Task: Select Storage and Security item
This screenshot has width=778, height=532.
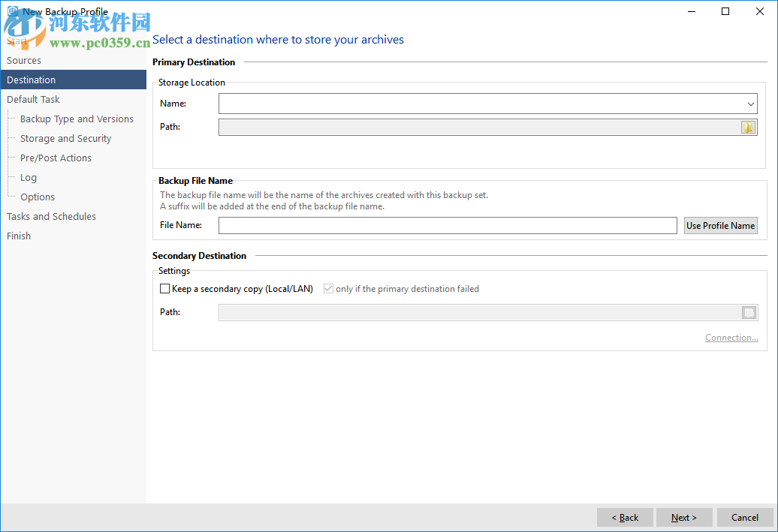Action: pyautogui.click(x=65, y=139)
